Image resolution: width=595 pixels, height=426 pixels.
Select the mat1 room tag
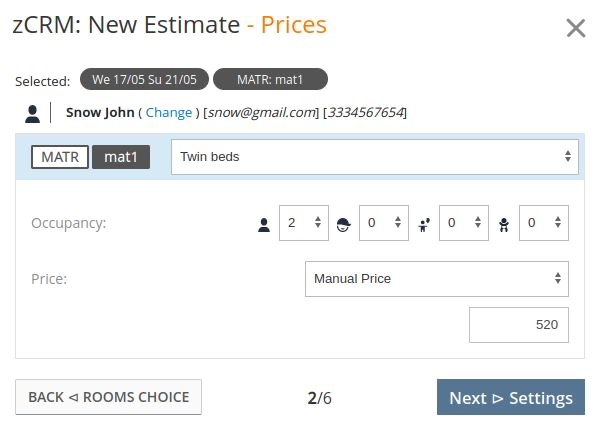[x=121, y=157]
